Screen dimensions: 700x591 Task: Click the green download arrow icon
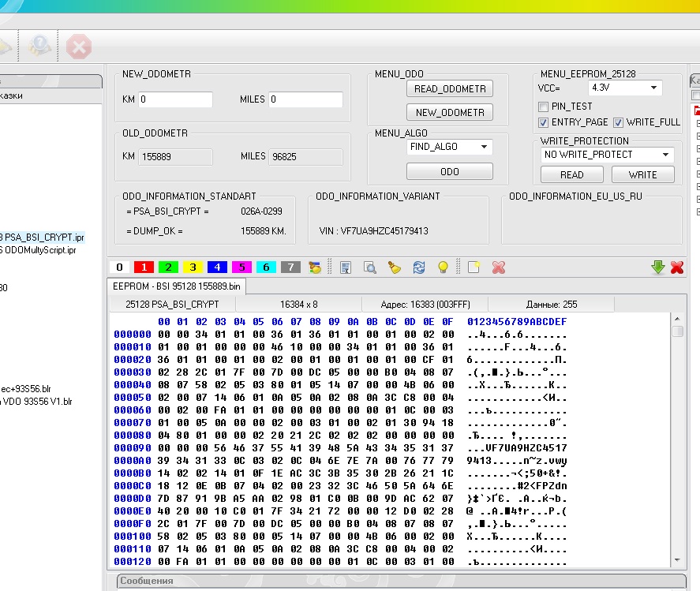(x=657, y=267)
